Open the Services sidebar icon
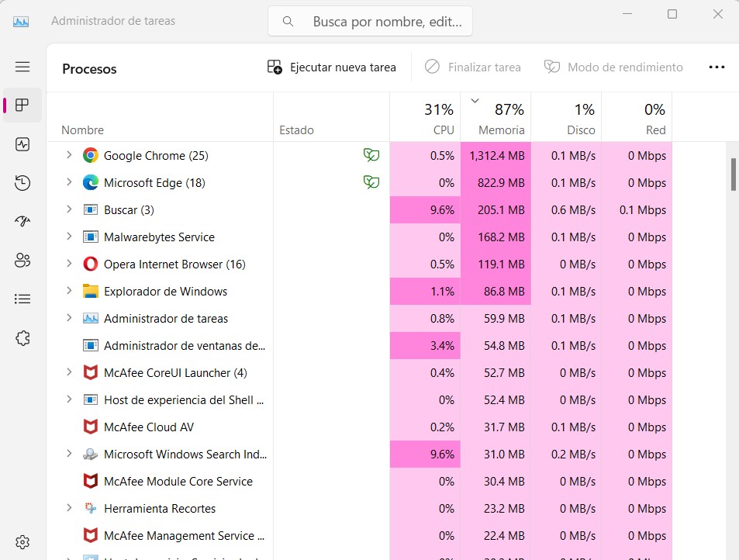This screenshot has width=739, height=560. [x=22, y=338]
